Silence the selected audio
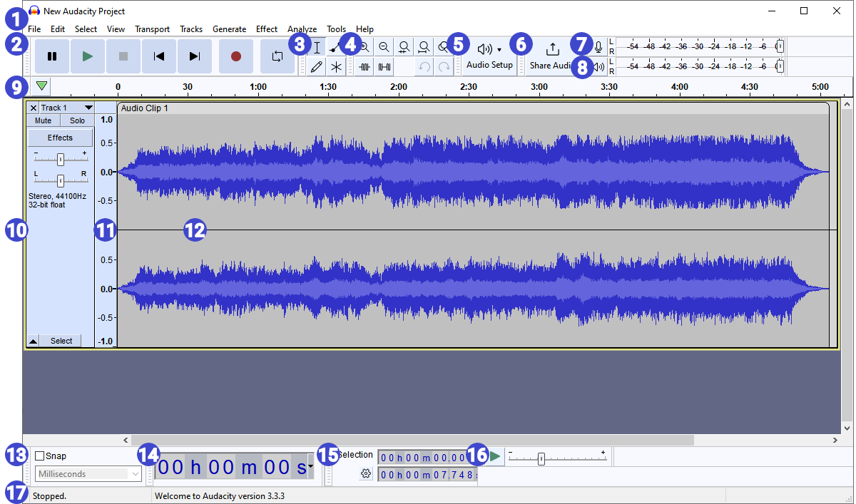 [x=384, y=66]
